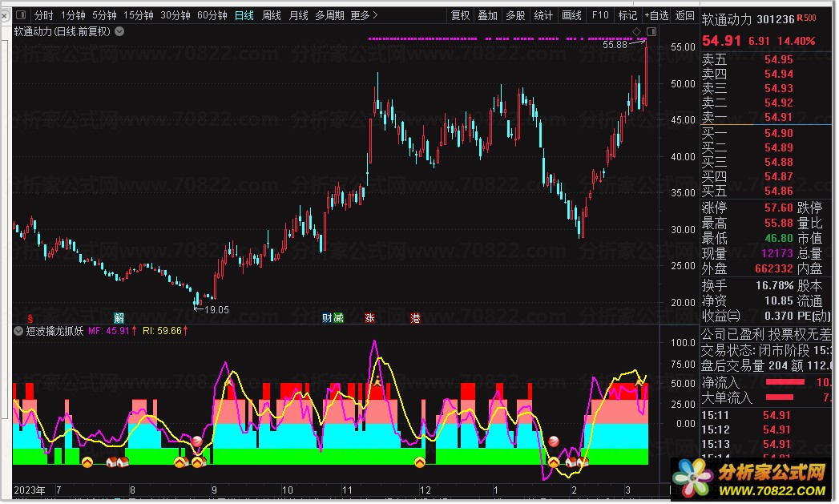The image size is (839, 504).
Task: Select the 15分钟 period
Action: 138,15
